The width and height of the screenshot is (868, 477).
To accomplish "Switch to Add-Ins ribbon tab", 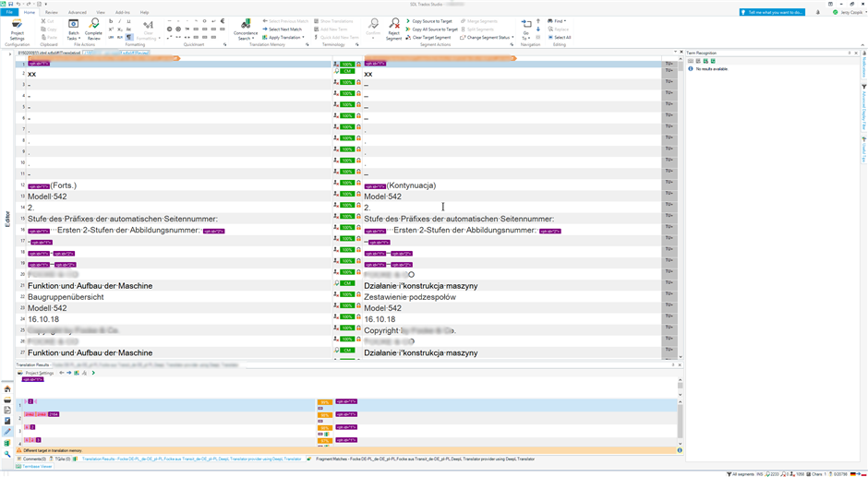I will click(122, 12).
